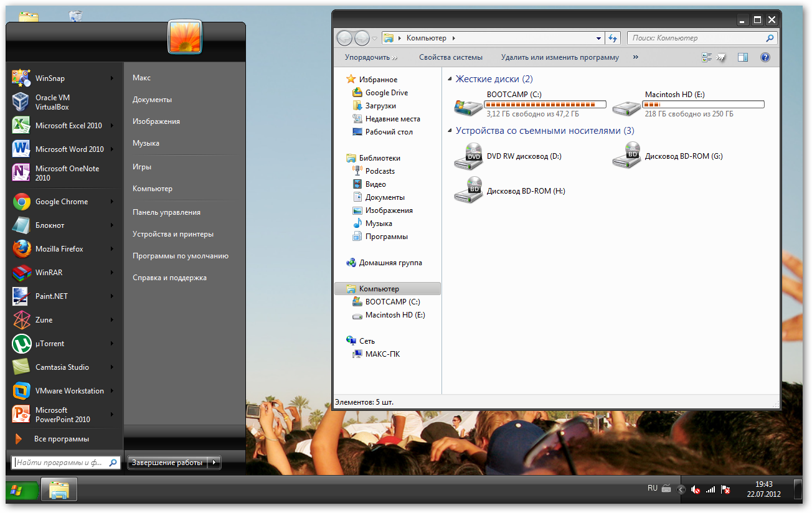This screenshot has width=812, height=513.
Task: Select МАКС-ПК under Сеть
Action: pyautogui.click(x=376, y=354)
